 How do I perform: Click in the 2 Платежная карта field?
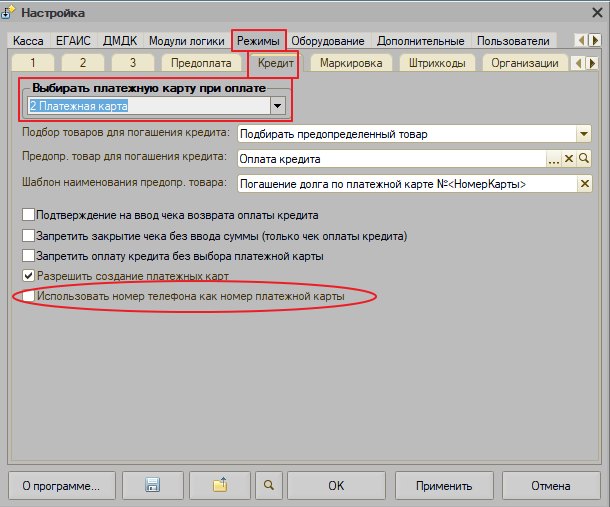[x=149, y=105]
